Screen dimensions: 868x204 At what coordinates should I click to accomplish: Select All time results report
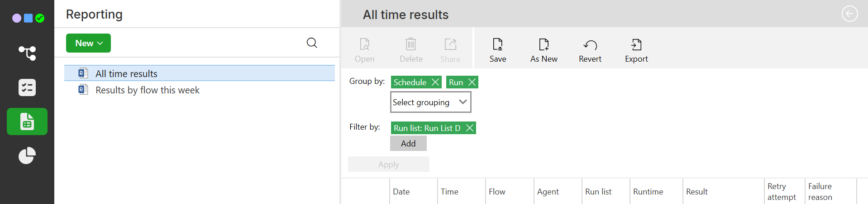126,73
